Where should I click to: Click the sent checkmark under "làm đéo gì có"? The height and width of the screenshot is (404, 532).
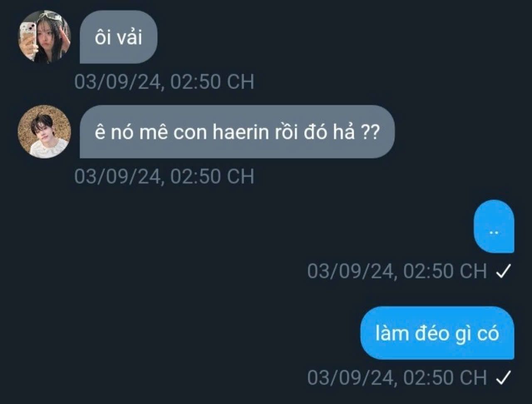[503, 378]
